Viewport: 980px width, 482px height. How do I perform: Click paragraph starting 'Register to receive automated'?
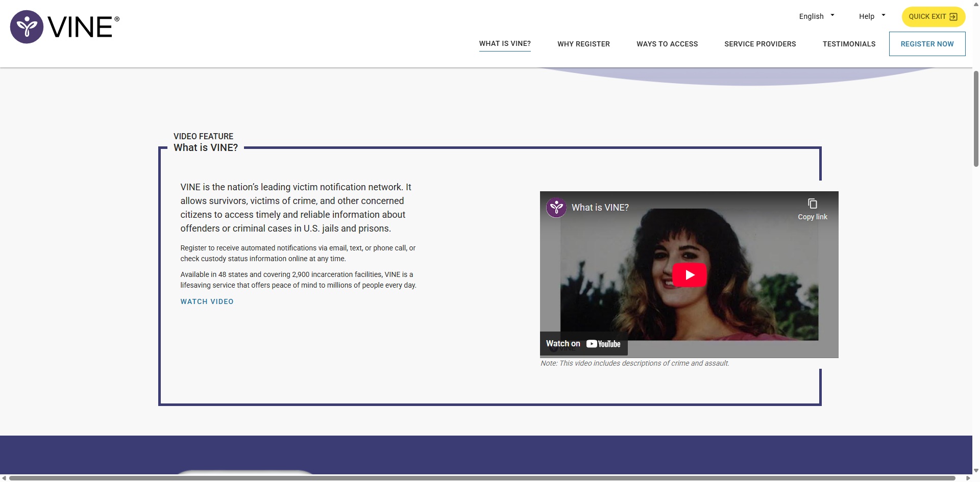[x=298, y=253]
